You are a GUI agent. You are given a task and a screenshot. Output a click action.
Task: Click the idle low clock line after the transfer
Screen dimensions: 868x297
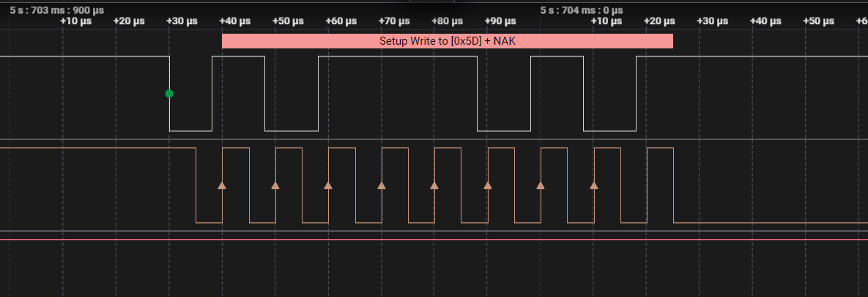click(x=769, y=222)
